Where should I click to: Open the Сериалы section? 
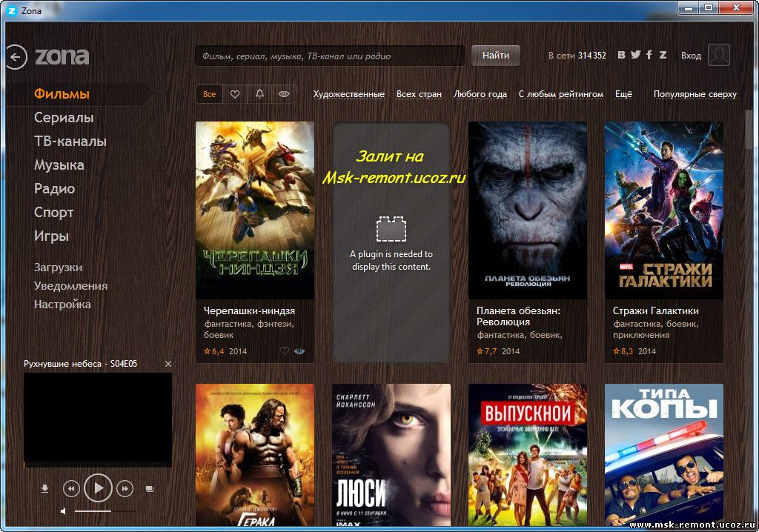pyautogui.click(x=64, y=118)
